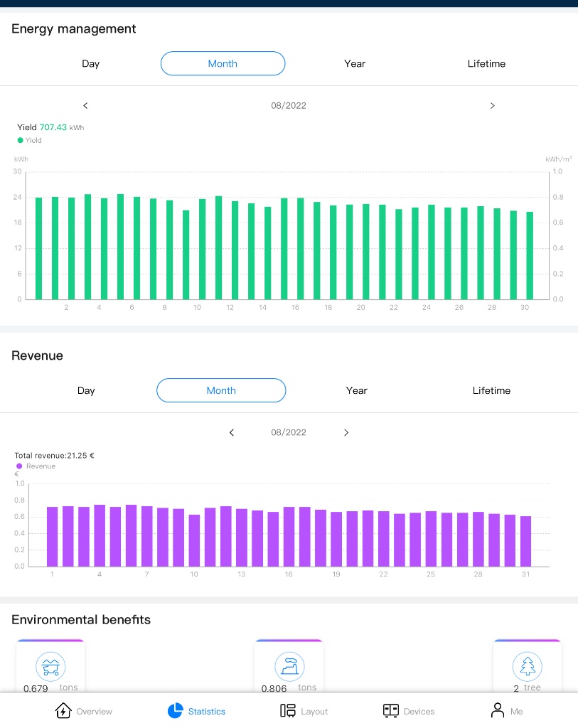Go to next month in Energy management
This screenshot has width=578, height=728.
click(x=492, y=106)
